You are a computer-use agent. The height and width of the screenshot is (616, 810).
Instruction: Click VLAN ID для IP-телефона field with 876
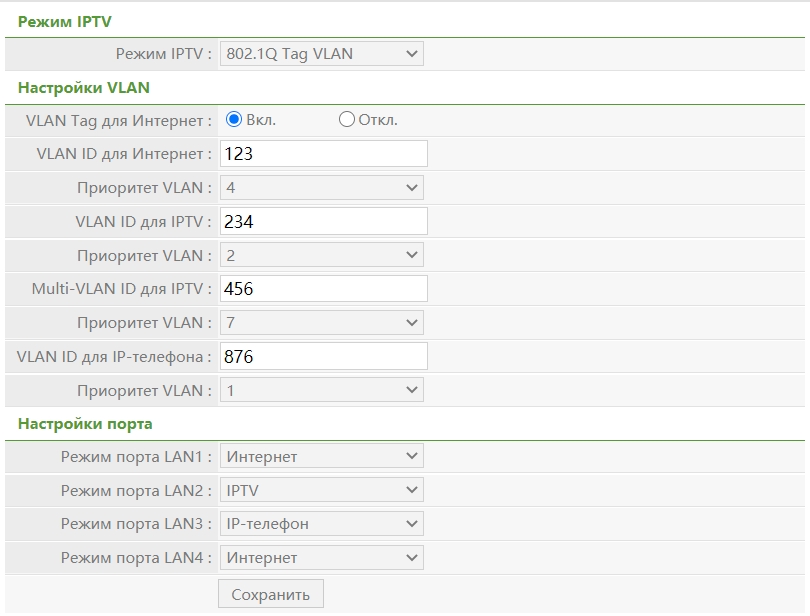click(x=323, y=356)
